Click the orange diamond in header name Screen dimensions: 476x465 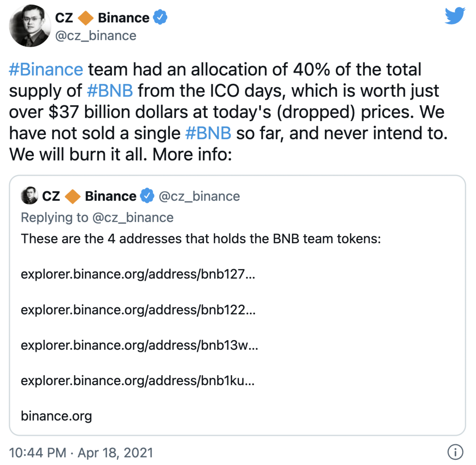(86, 18)
